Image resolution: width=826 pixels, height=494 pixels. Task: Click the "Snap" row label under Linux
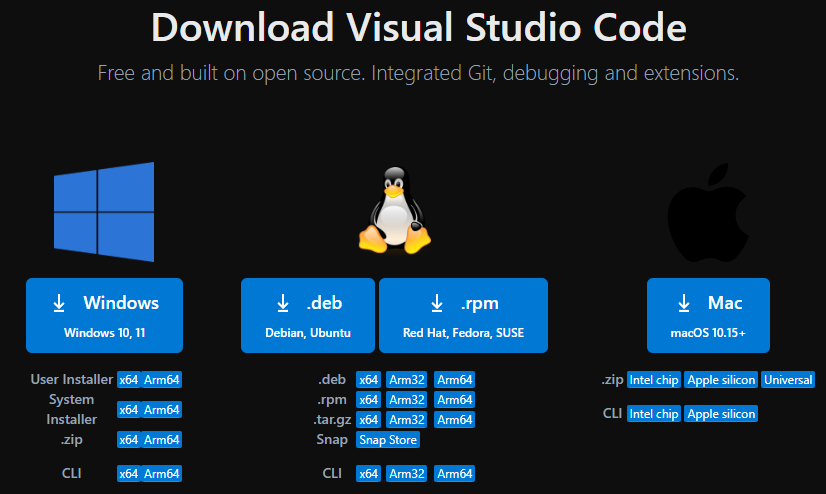[332, 440]
